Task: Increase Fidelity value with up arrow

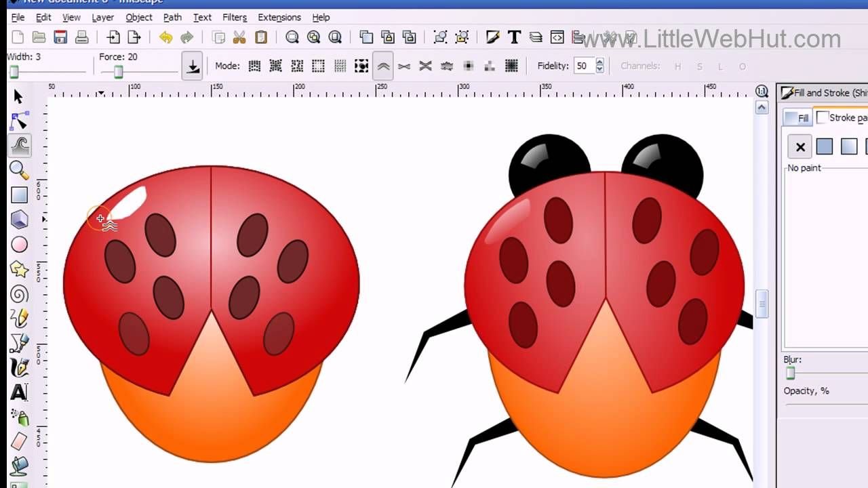Action: click(599, 62)
